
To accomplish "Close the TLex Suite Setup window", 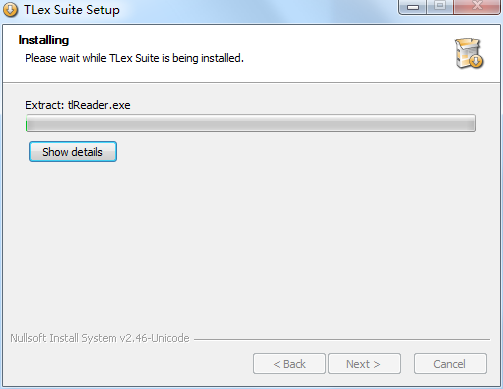I will tap(477, 6).
